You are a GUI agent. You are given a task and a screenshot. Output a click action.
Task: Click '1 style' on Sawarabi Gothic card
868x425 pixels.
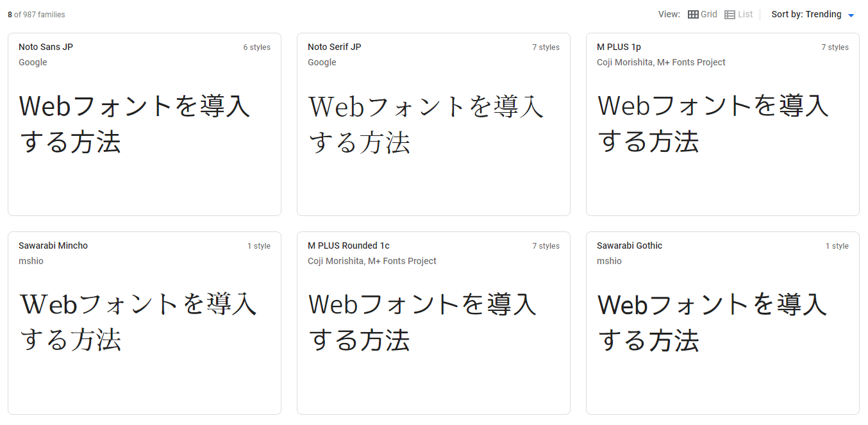click(x=837, y=246)
